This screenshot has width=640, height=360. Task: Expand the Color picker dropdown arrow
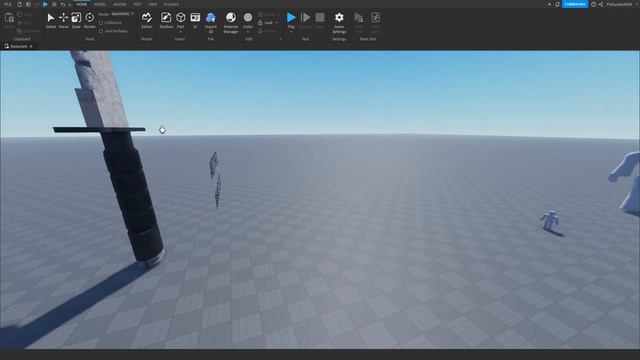[248, 31]
